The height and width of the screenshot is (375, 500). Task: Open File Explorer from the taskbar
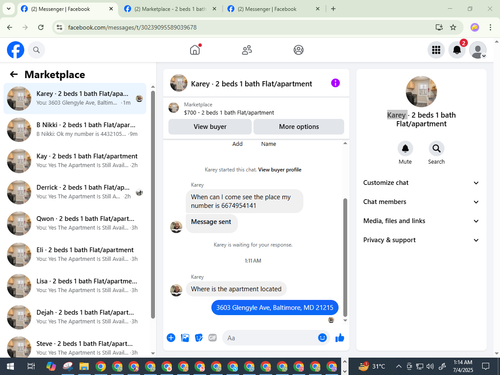pos(84,367)
